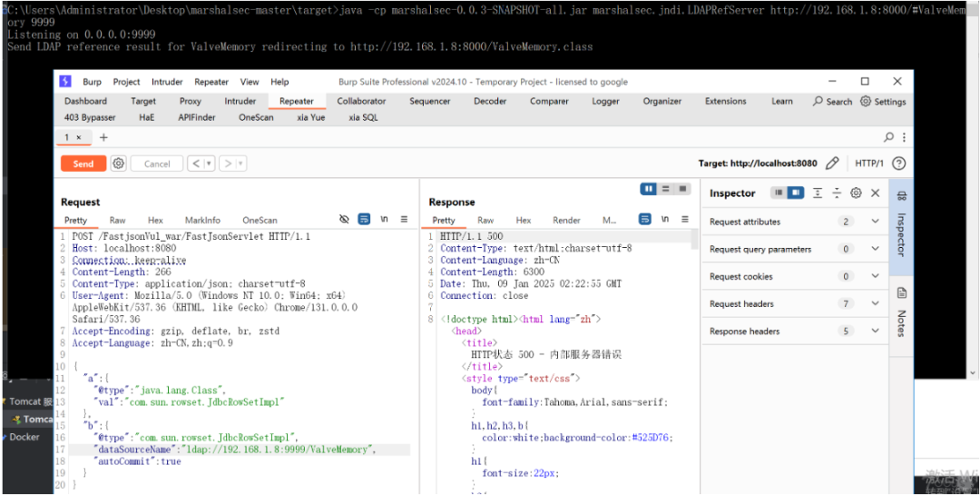Switch to the Proxy tab
The image size is (980, 495).
pyautogui.click(x=190, y=101)
